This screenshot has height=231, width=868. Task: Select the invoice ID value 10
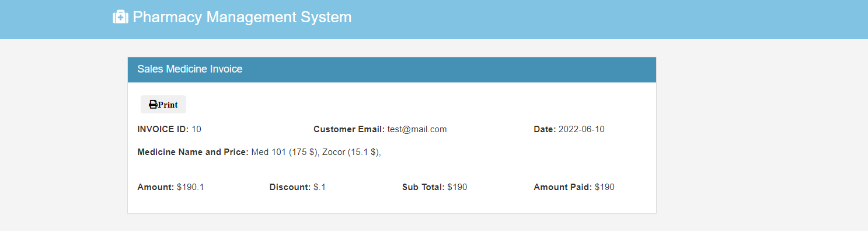pos(196,129)
